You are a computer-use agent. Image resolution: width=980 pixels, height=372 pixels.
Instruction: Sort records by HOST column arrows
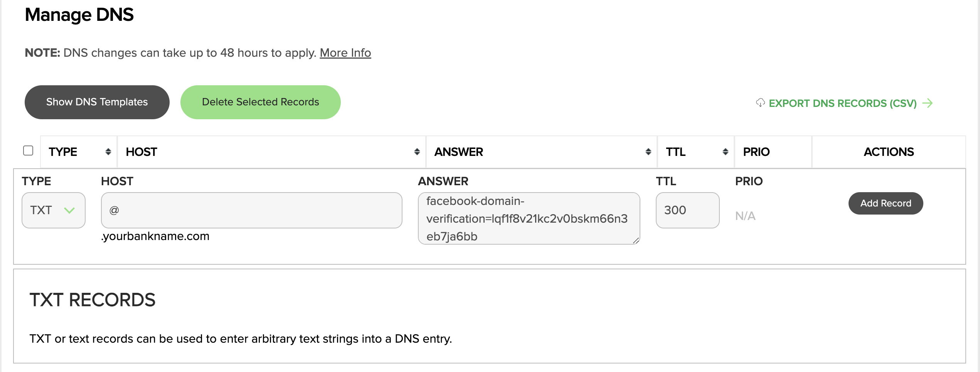(x=417, y=152)
